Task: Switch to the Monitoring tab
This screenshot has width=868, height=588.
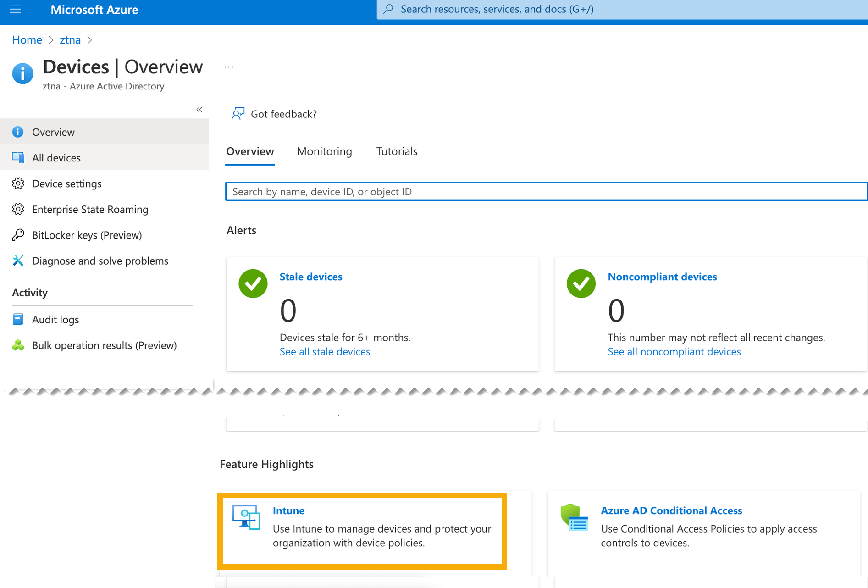Action: pos(324,151)
